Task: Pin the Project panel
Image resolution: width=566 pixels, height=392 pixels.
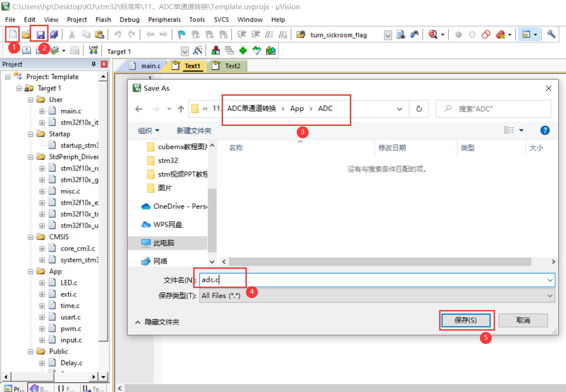Action: click(x=93, y=64)
